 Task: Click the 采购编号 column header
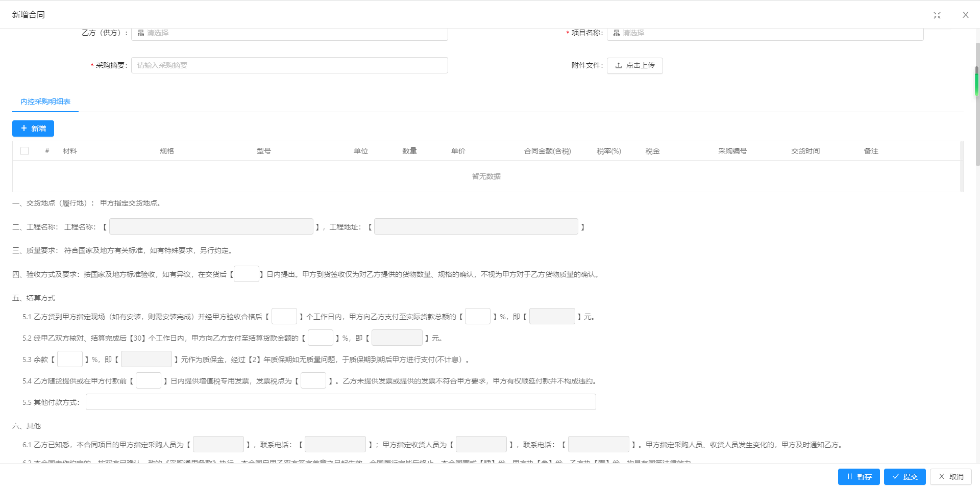click(732, 151)
